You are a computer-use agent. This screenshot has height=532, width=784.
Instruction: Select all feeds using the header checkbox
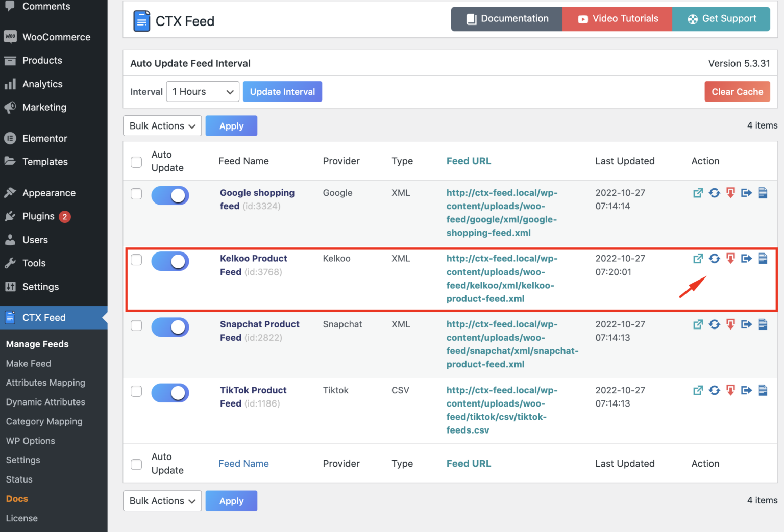[x=136, y=162]
